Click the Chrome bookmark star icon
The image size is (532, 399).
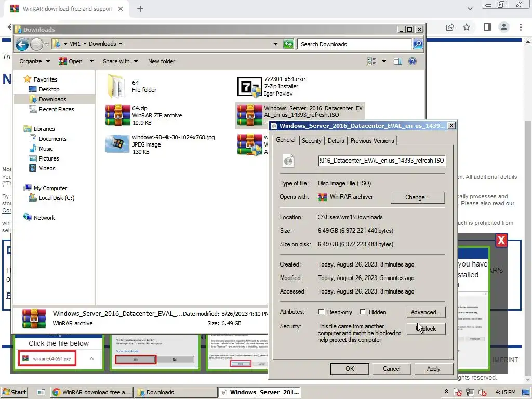coord(467,27)
